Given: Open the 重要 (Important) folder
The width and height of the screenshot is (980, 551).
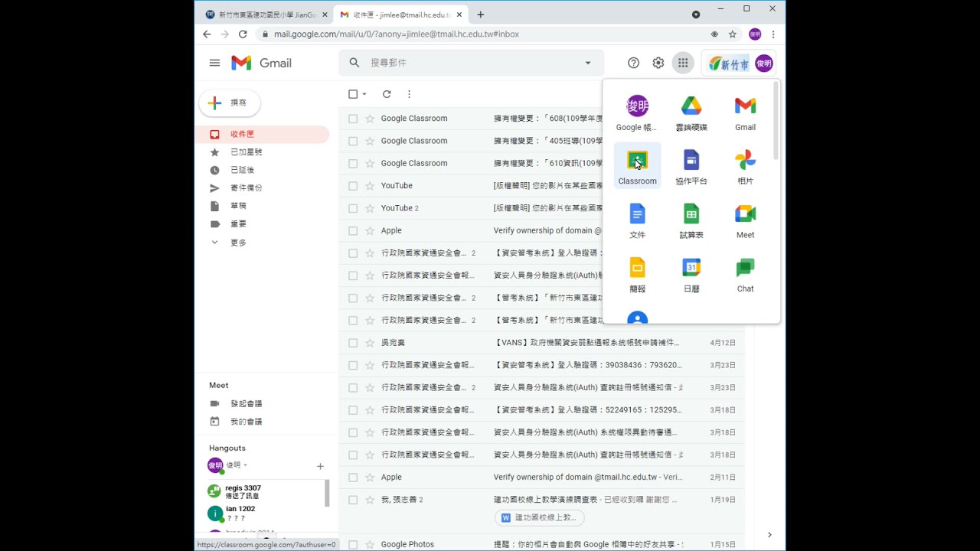Looking at the screenshot, I should [x=262, y=224].
